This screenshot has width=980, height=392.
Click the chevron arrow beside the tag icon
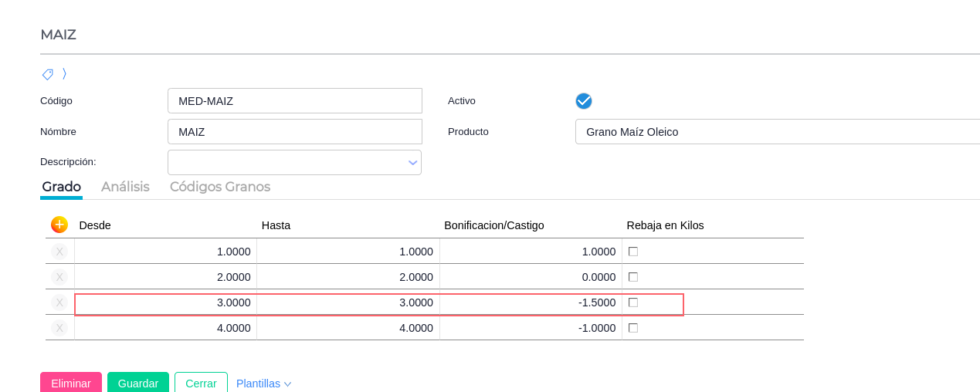click(x=64, y=74)
